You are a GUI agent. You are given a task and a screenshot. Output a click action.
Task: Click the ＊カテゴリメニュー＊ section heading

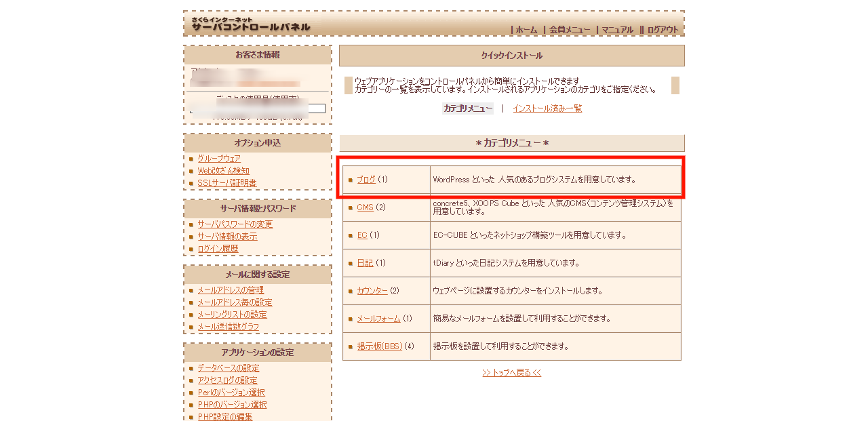click(512, 143)
